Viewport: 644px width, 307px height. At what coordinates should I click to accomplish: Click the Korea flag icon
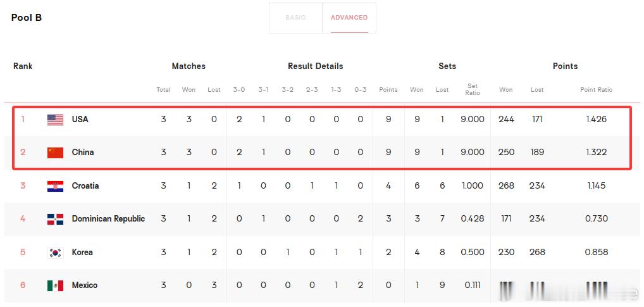tap(55, 253)
